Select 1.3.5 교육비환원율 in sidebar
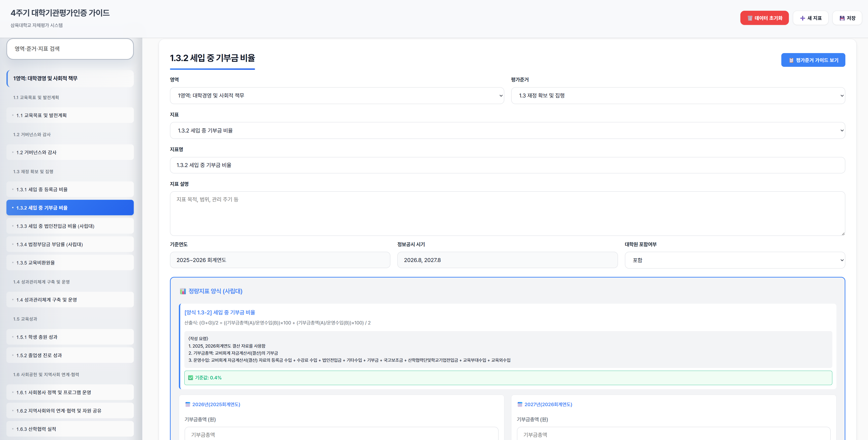 tap(70, 263)
